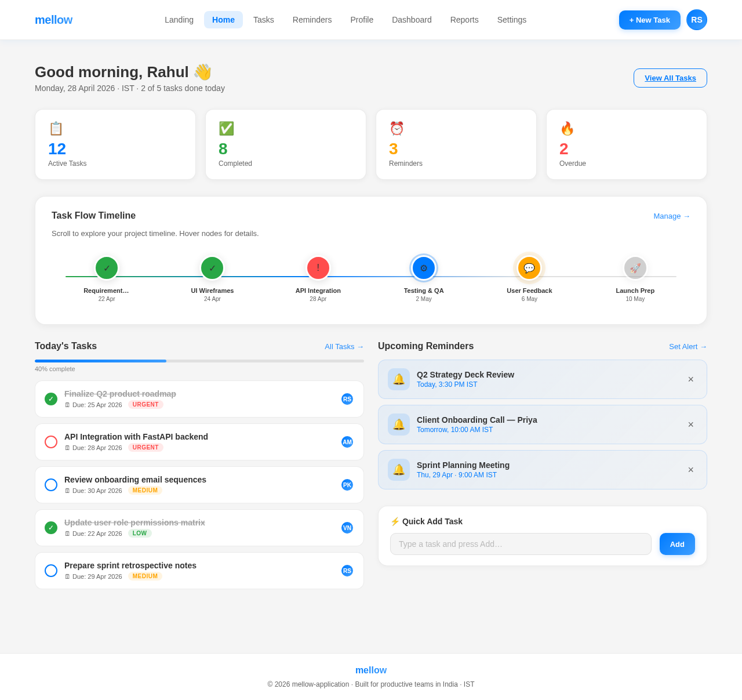
Task: Click bell icon for Client Onboarding Call
Action: pyautogui.click(x=399, y=425)
